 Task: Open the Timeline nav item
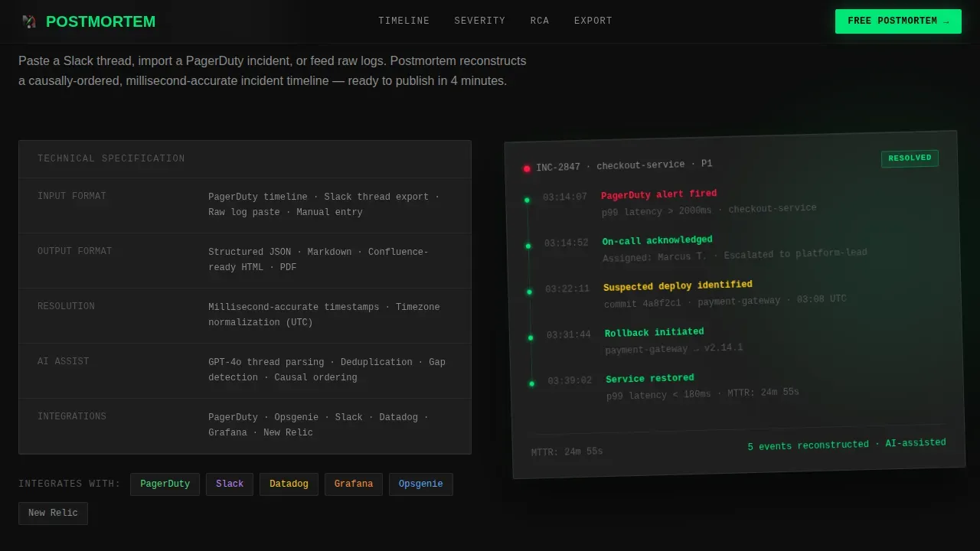(x=404, y=21)
